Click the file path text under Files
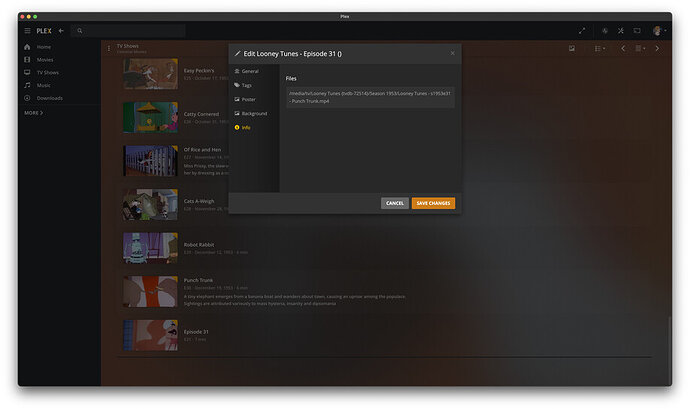Viewport: 690px width, 409px height. click(x=370, y=97)
